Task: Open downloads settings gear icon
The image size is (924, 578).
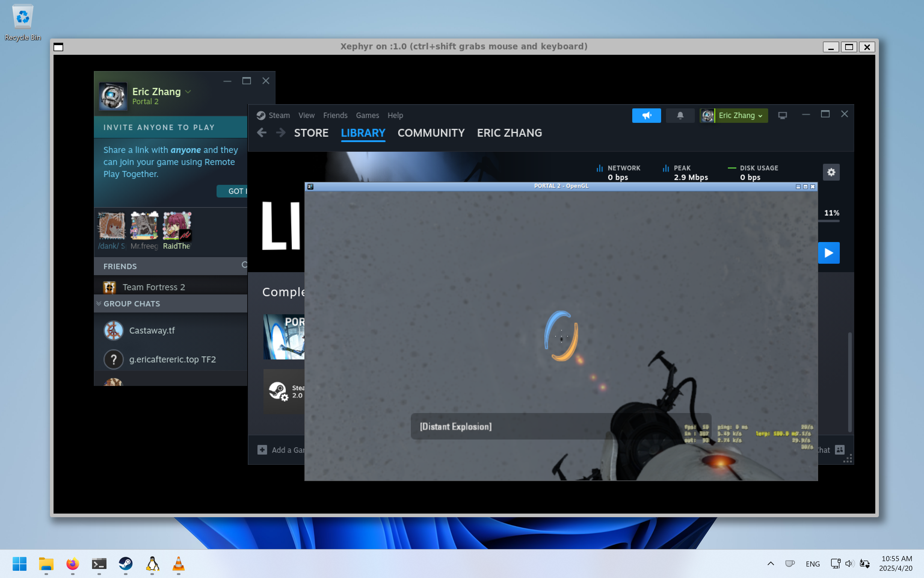Action: pos(831,172)
